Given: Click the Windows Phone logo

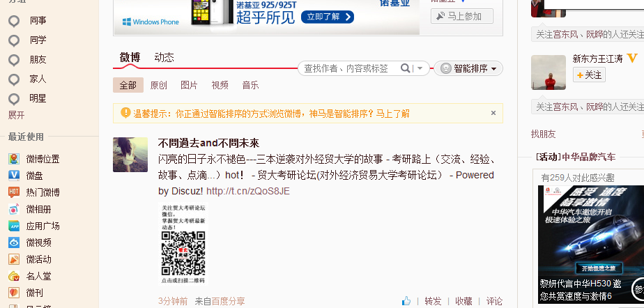Looking at the screenshot, I should pyautogui.click(x=151, y=22).
